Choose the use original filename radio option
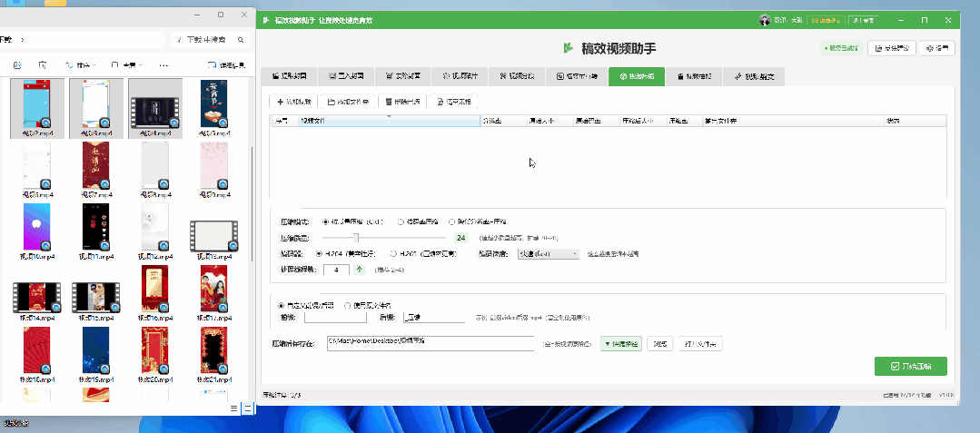Viewport: 980px width, 433px height. (x=348, y=306)
